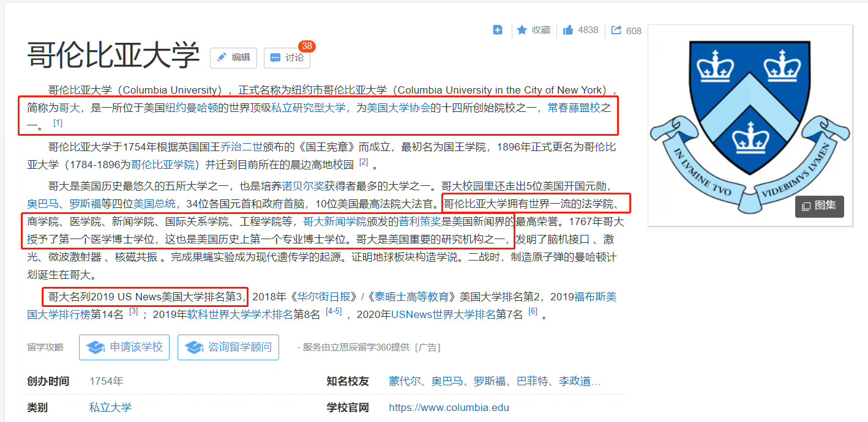Open the 哥伦比亚学院 link
This screenshot has width=868, height=422.
click(163, 165)
